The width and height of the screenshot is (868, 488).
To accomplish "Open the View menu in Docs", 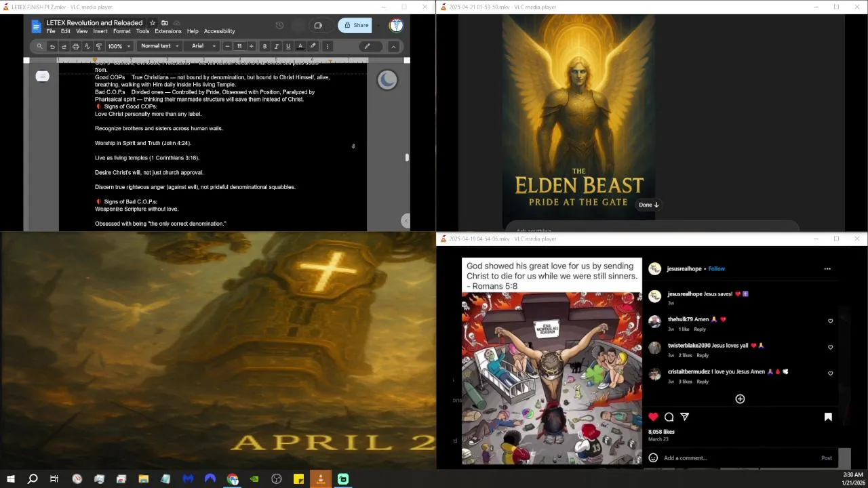I will click(81, 31).
